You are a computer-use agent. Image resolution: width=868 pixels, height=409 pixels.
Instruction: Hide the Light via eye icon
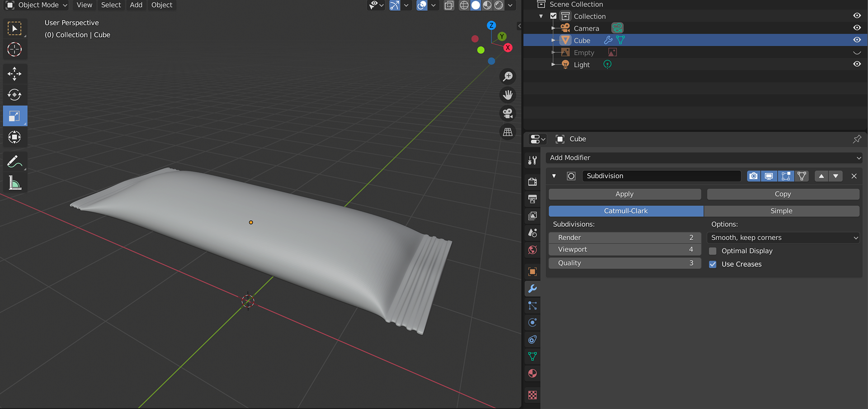pos(857,64)
